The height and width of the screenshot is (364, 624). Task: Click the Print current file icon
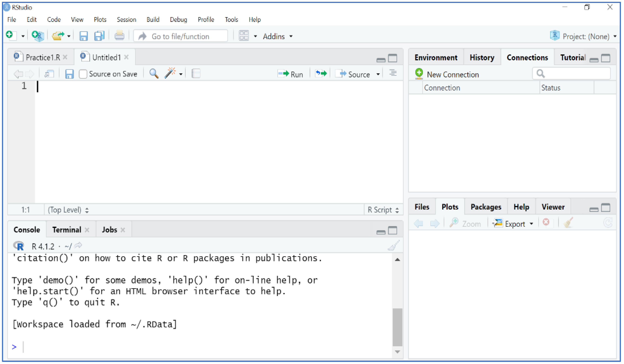119,36
